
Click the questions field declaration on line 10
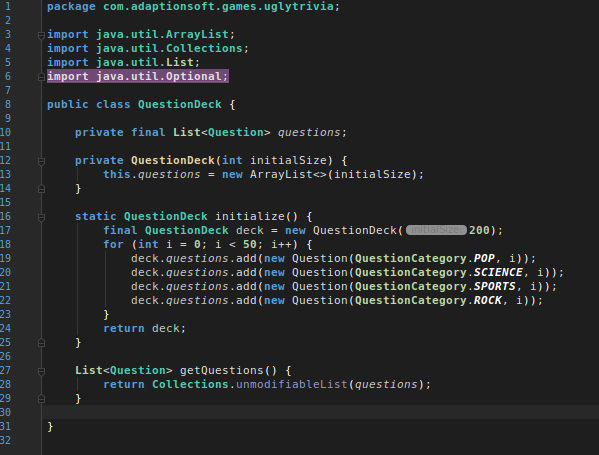pos(309,132)
